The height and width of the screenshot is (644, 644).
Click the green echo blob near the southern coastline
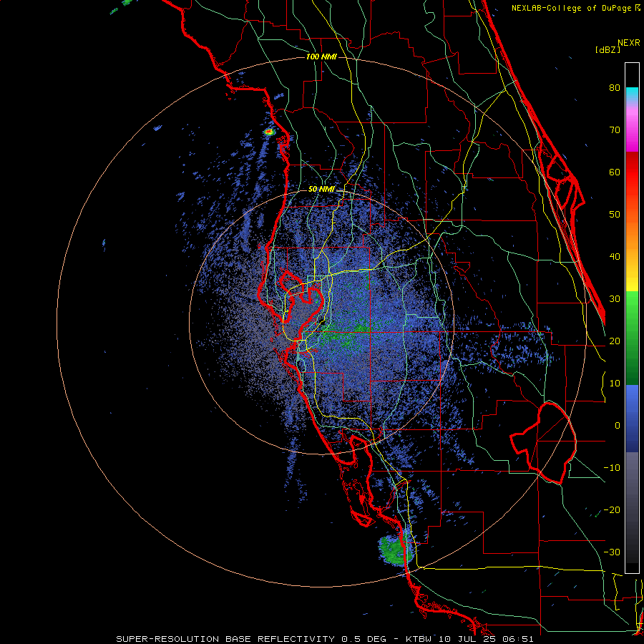(x=395, y=550)
